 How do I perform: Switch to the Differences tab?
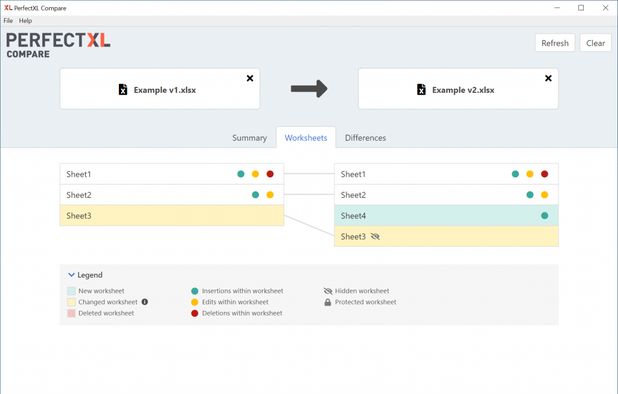(365, 138)
